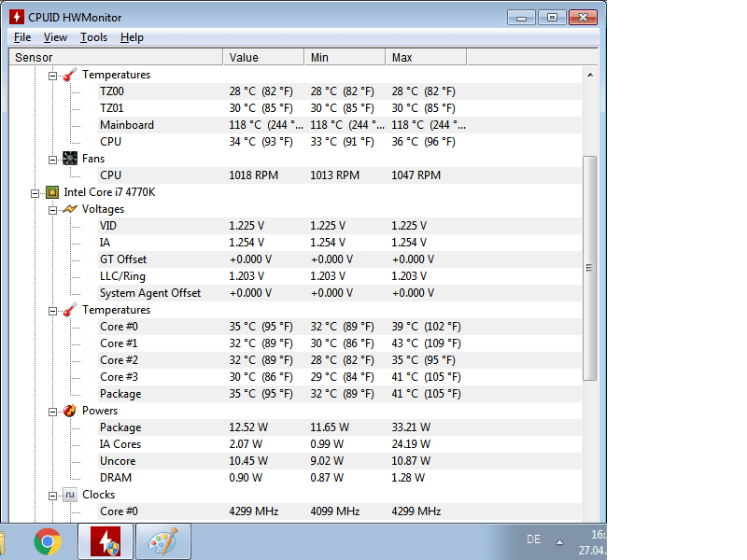
Task: Click the taskbar clock
Action: coord(593,542)
